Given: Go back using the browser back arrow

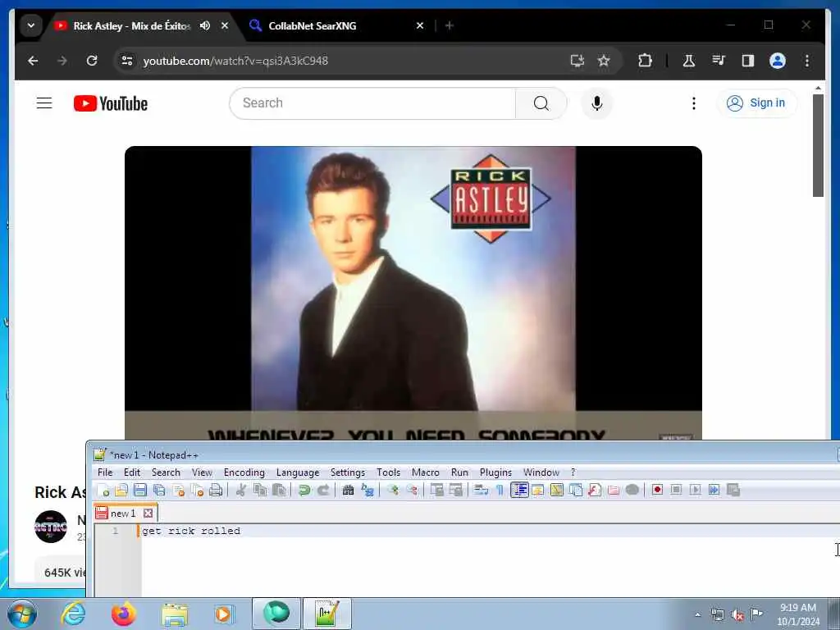Looking at the screenshot, I should (33, 61).
